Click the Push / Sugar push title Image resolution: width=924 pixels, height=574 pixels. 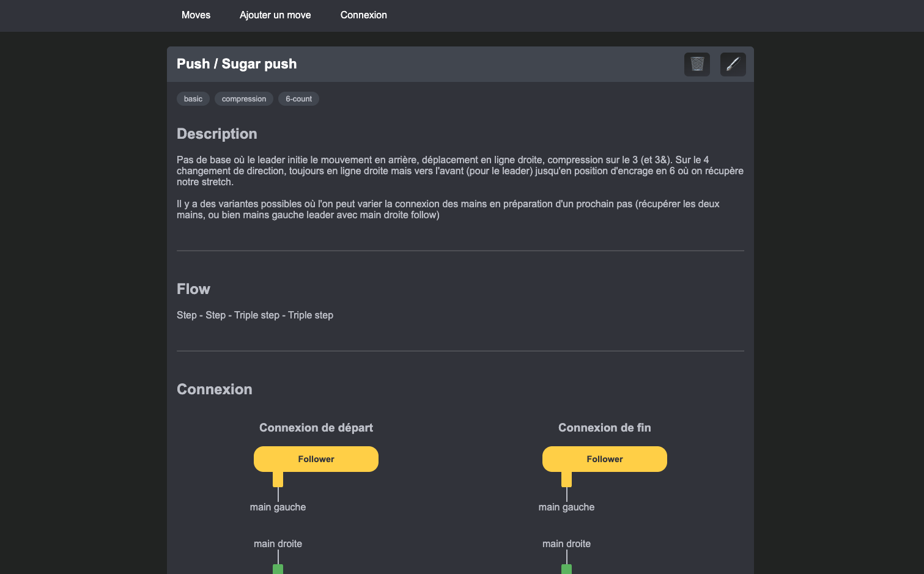pos(237,64)
